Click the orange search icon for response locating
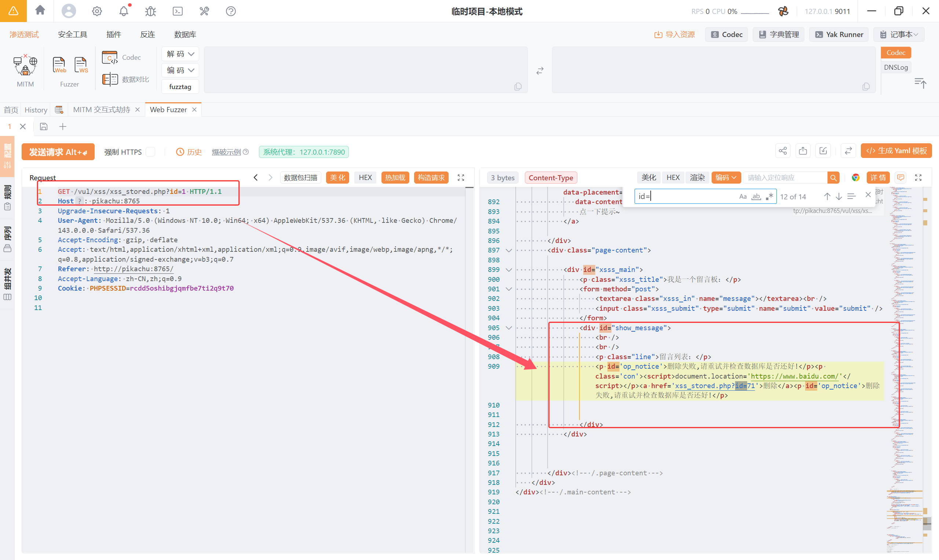 pyautogui.click(x=833, y=178)
